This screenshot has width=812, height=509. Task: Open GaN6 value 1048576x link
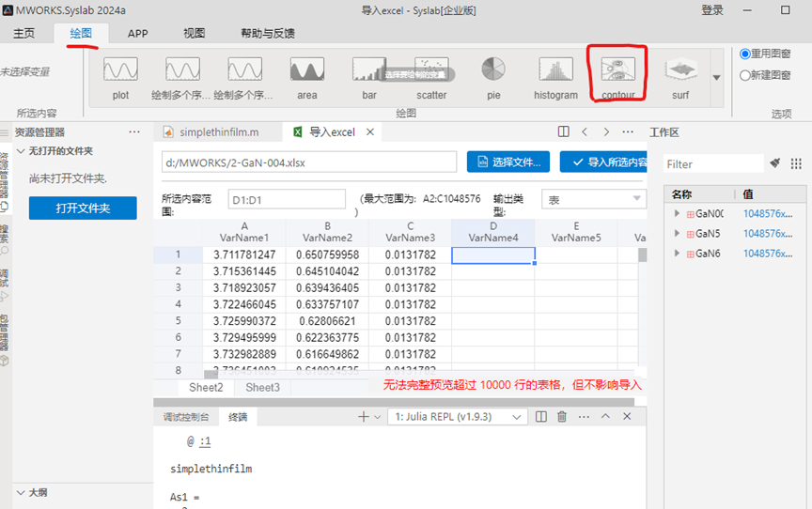[x=768, y=254]
